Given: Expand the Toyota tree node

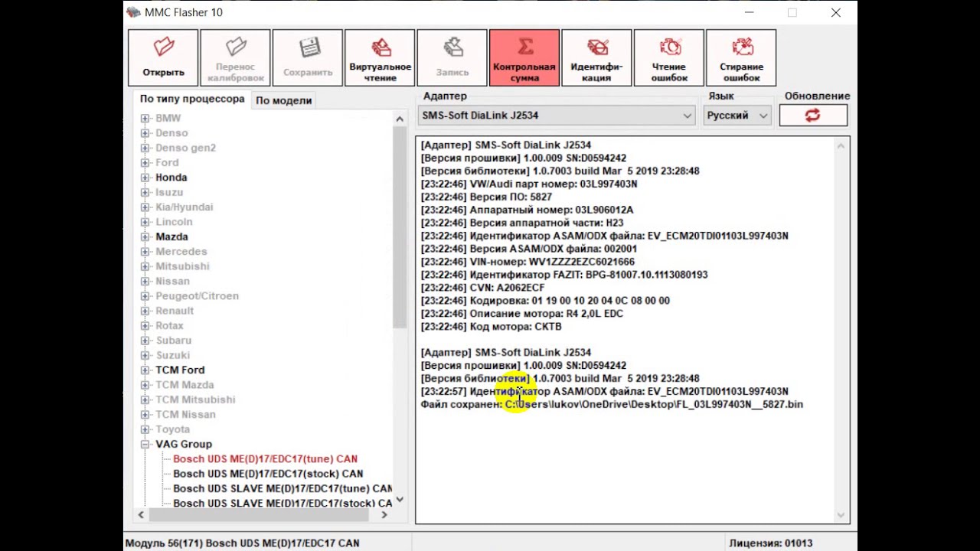Looking at the screenshot, I should (x=145, y=430).
